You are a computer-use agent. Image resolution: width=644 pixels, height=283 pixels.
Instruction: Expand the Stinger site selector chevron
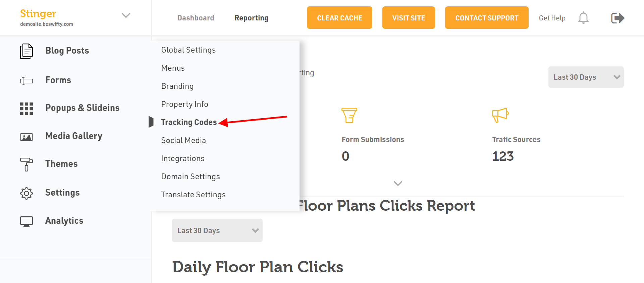126,15
